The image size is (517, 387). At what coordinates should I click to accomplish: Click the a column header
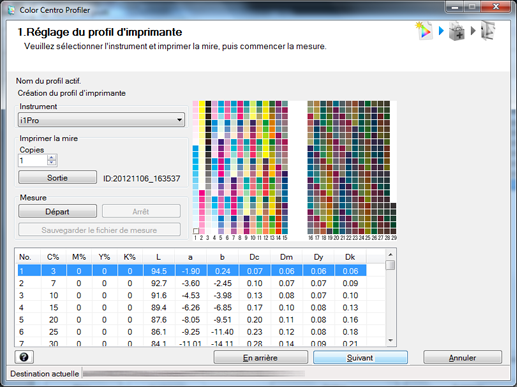click(191, 257)
